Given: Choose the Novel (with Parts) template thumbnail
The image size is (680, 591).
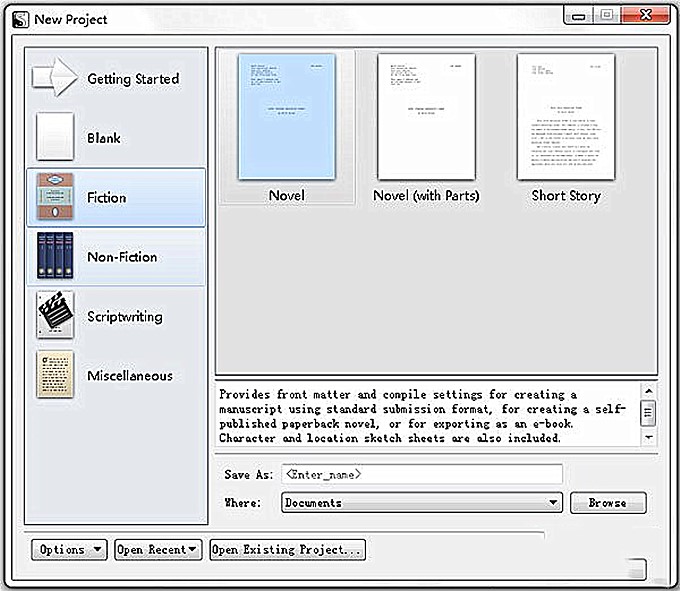Looking at the screenshot, I should pyautogui.click(x=426, y=116).
